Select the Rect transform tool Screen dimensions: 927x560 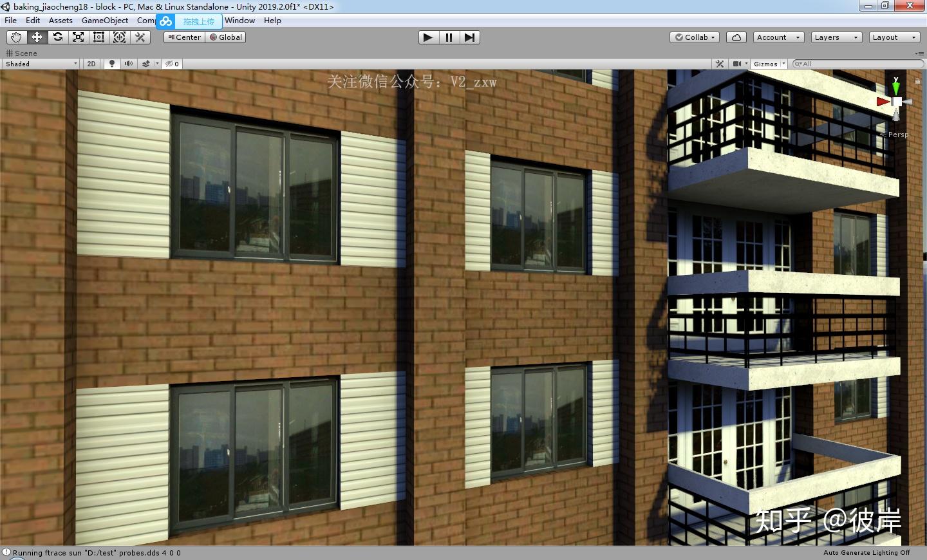tap(98, 37)
